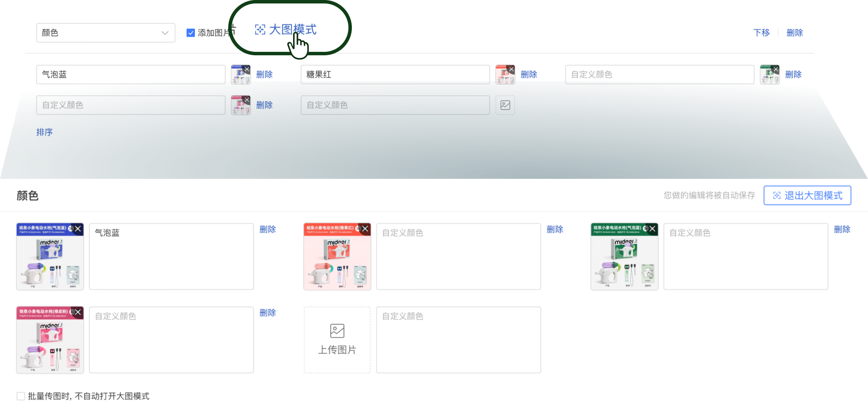Screen dimensions: 868x419
Task: Remove the small pink thumbnail, second row
Action: click(x=247, y=100)
